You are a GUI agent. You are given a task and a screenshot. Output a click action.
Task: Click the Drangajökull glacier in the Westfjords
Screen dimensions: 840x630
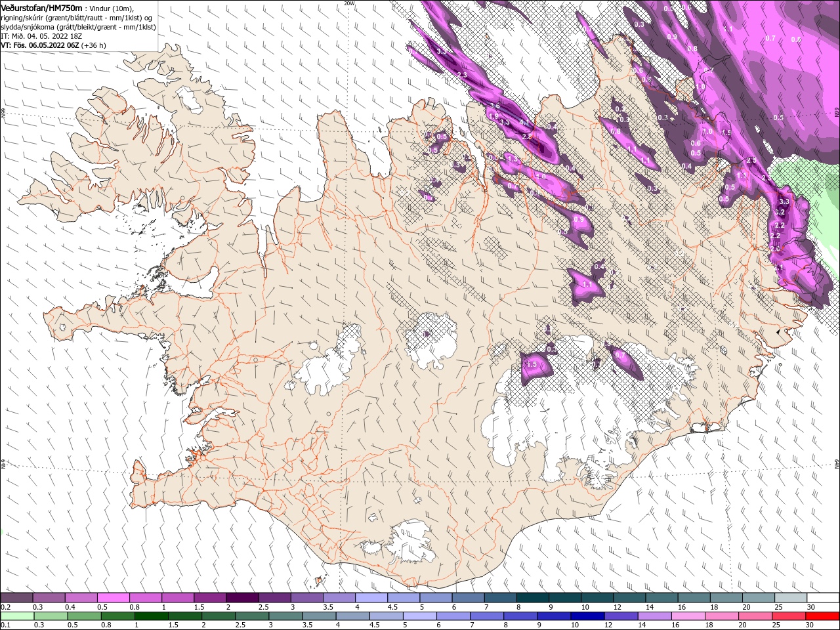pyautogui.click(x=191, y=98)
